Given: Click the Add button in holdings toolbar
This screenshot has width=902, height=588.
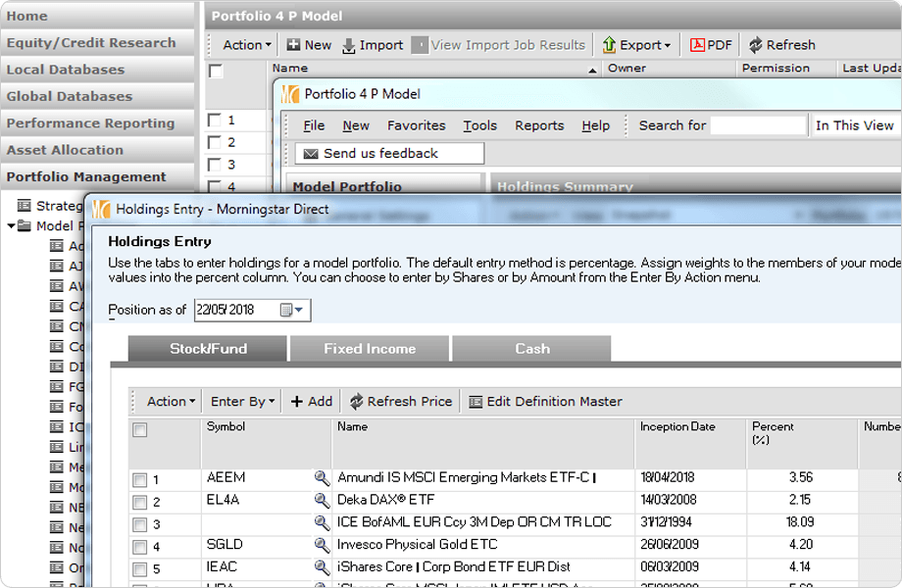Looking at the screenshot, I should (x=312, y=402).
